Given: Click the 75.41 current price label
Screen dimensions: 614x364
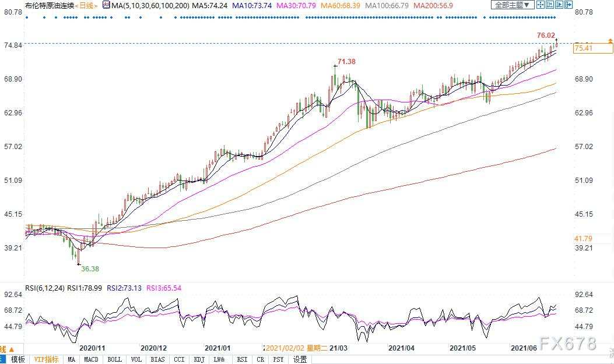Looking at the screenshot, I should pos(592,48).
